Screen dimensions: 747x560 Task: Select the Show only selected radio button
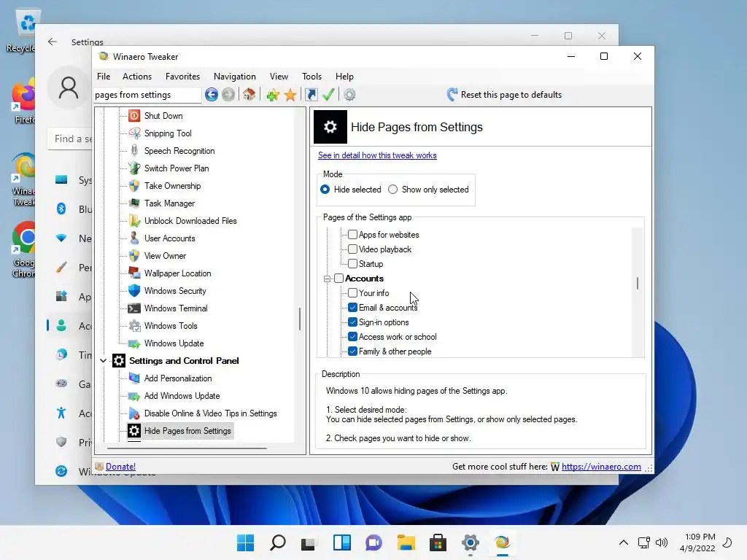coord(392,190)
